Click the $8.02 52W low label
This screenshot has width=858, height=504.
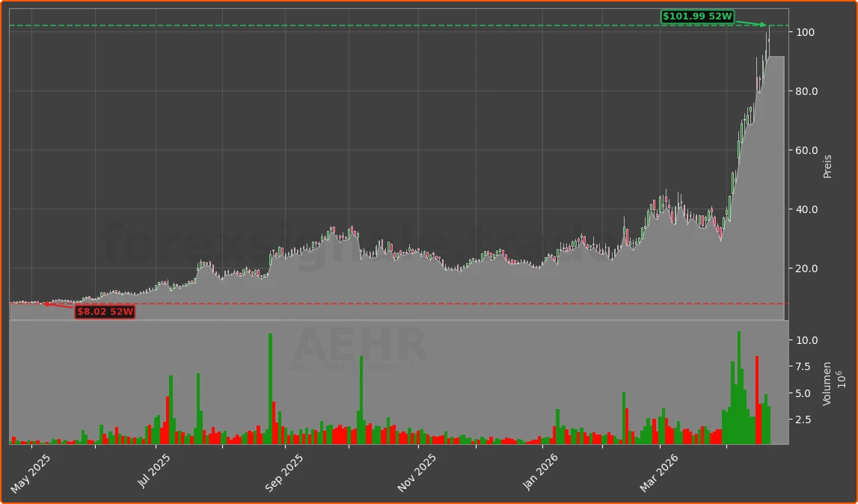tap(105, 312)
